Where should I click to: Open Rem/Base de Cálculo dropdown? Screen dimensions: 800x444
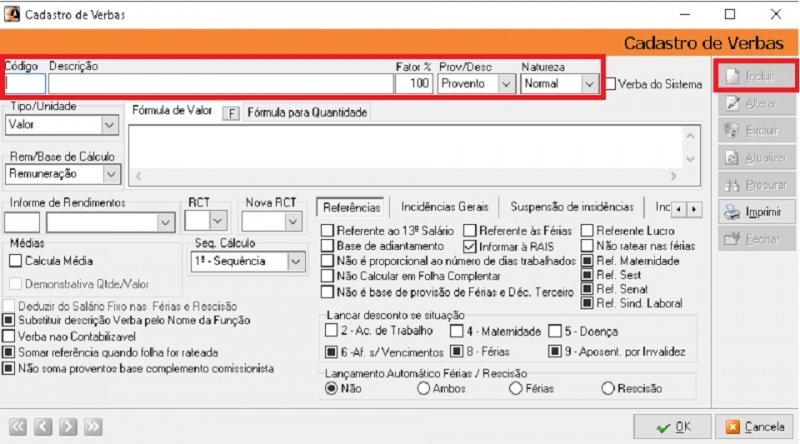click(x=111, y=174)
